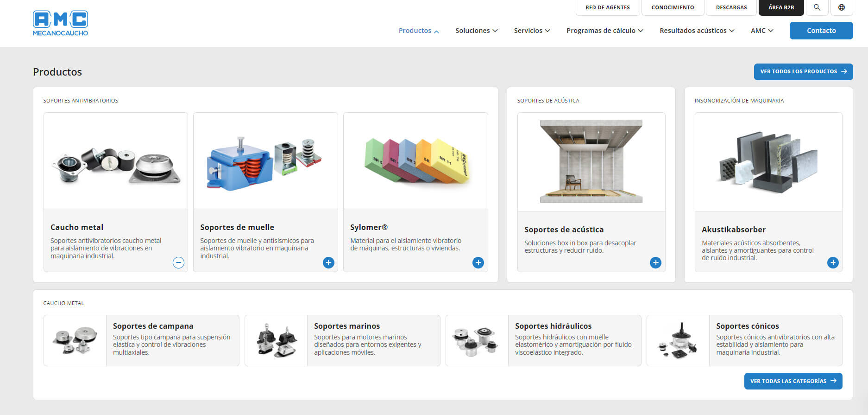This screenshot has width=868, height=415.
Task: Expand the Soluciones dropdown
Action: pos(476,31)
